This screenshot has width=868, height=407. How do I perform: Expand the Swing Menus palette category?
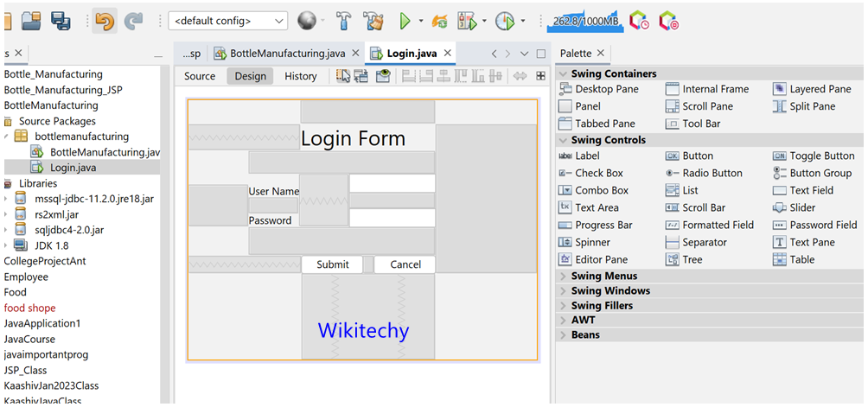(x=603, y=276)
